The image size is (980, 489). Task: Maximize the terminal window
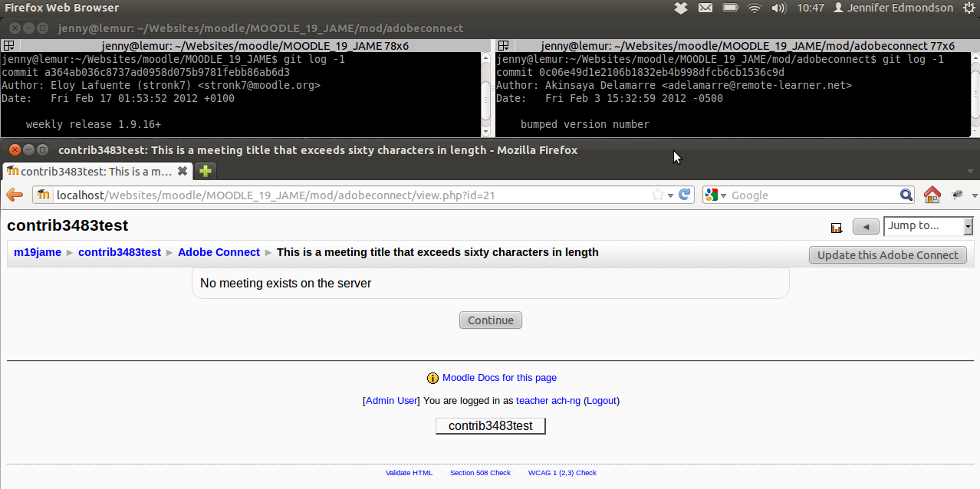pyautogui.click(x=42, y=28)
